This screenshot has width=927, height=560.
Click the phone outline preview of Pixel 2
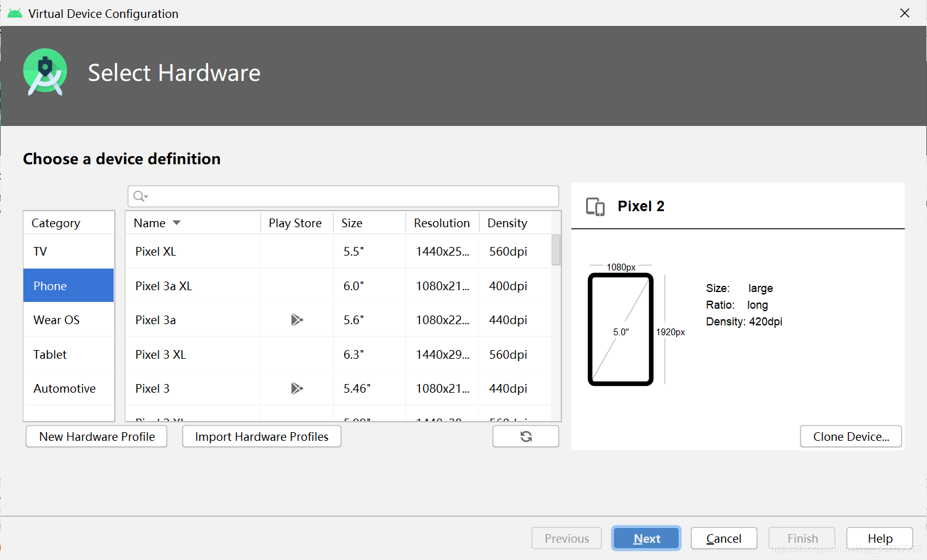(x=621, y=329)
